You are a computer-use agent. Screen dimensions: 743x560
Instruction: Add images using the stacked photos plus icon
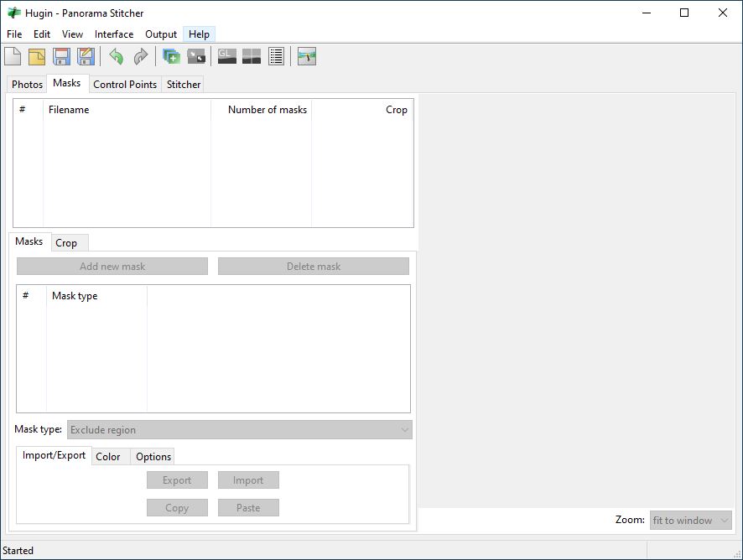point(172,56)
